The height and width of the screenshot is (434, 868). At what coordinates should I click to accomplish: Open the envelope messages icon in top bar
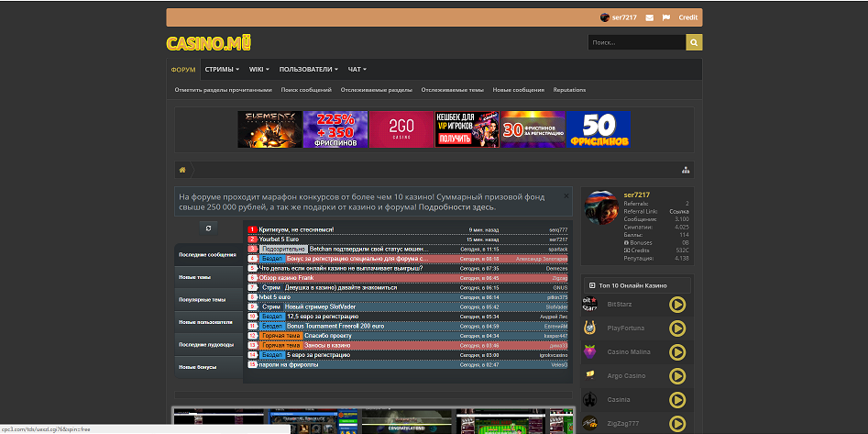(649, 17)
